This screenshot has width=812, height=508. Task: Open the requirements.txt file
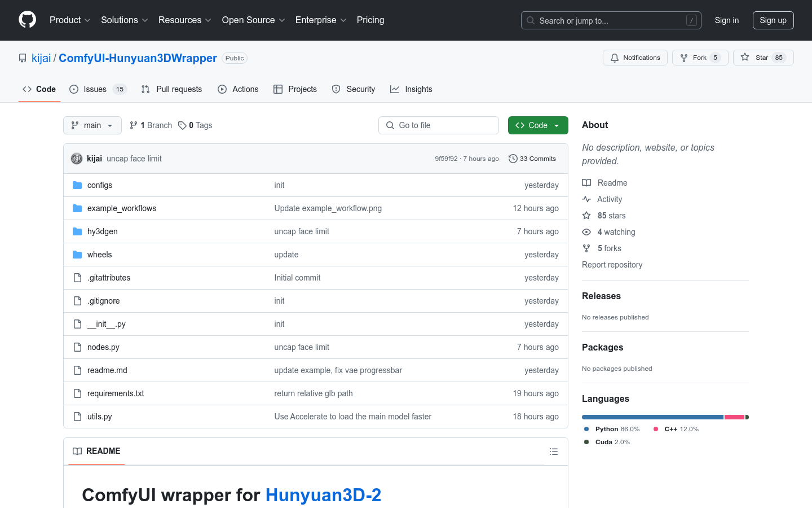click(116, 393)
